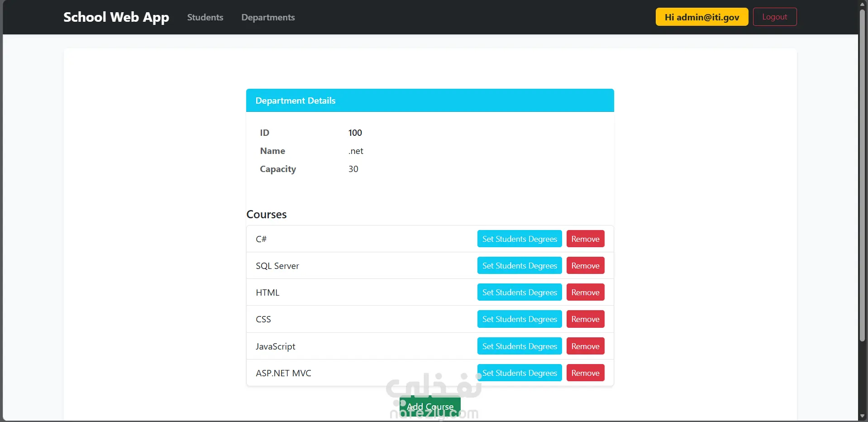Set Students Degrees for SQL Server
This screenshot has width=868, height=422.
pos(520,265)
